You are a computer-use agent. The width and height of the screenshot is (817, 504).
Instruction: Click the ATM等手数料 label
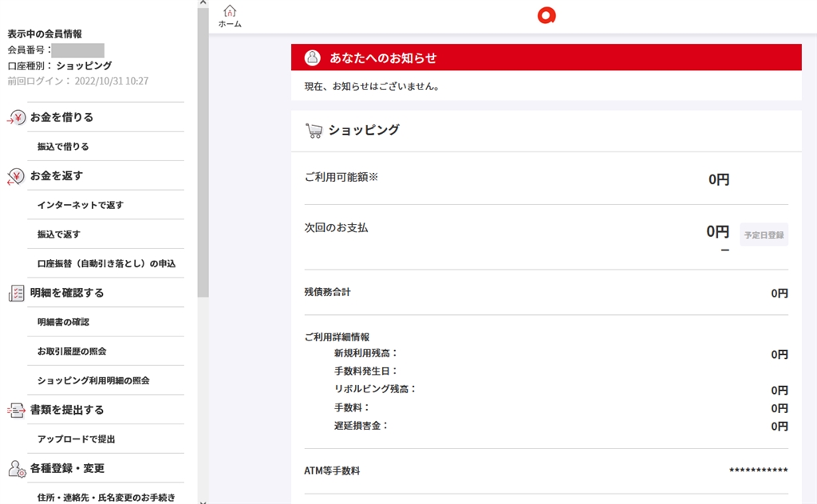[332, 471]
